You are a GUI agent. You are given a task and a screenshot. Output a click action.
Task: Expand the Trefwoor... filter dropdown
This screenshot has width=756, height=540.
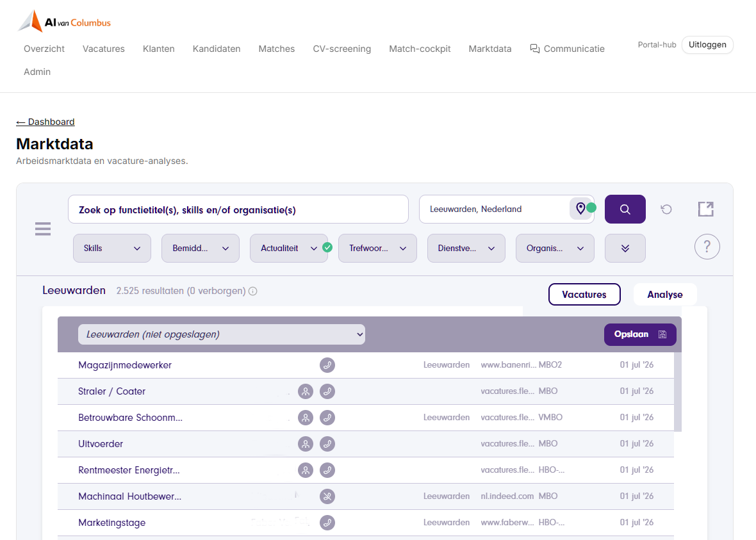tap(377, 249)
